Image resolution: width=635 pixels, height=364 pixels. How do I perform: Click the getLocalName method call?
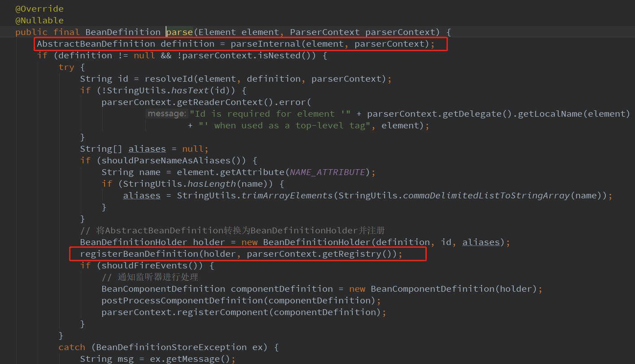[550, 114]
